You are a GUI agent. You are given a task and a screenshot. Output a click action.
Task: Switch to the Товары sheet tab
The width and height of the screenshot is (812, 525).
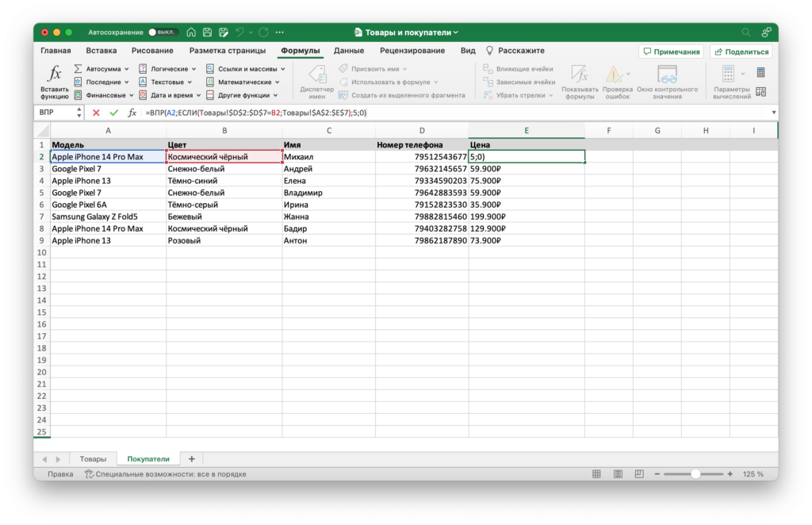tap(93, 458)
